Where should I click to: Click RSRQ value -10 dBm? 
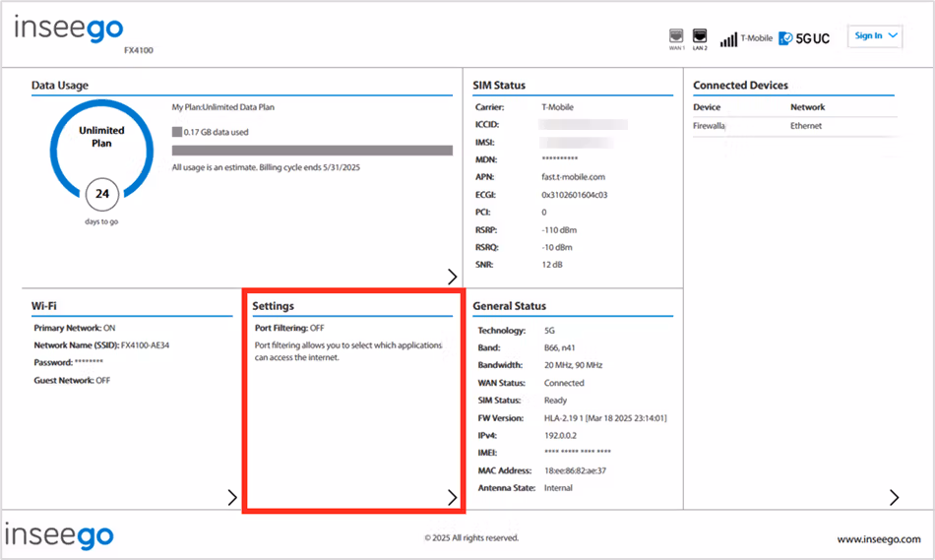pyautogui.click(x=556, y=247)
